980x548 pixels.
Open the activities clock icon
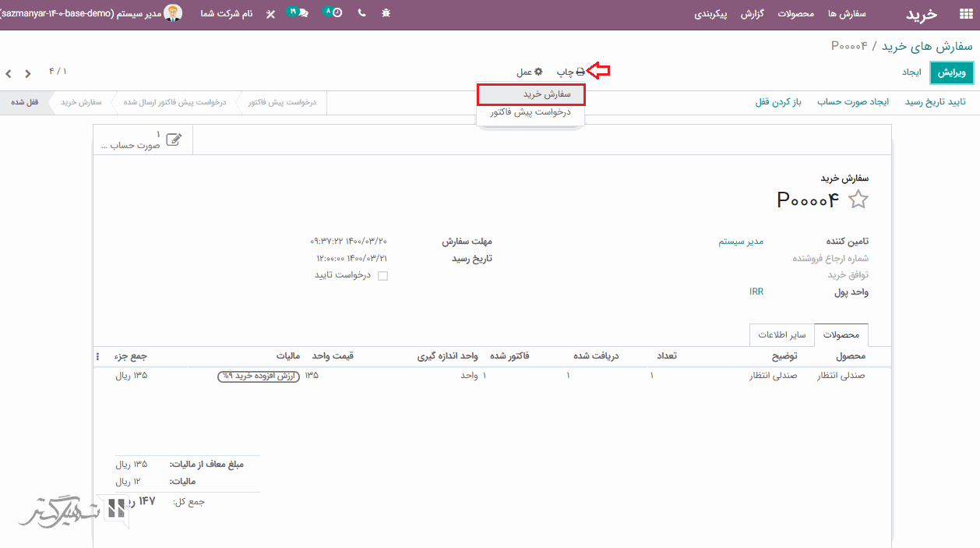coord(333,13)
